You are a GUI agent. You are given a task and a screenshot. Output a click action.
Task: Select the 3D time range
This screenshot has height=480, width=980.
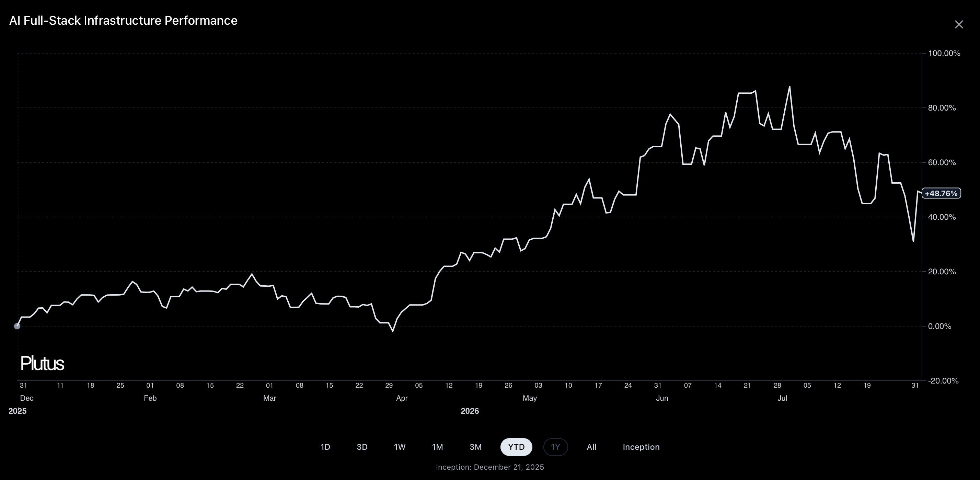click(362, 447)
